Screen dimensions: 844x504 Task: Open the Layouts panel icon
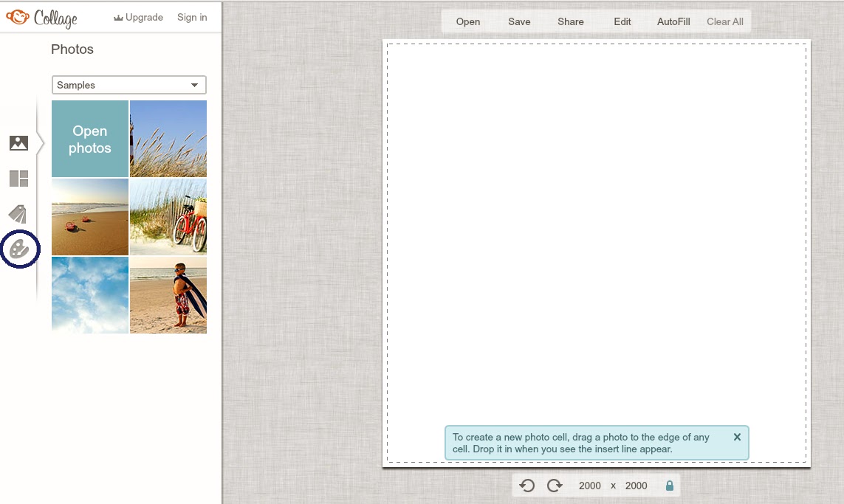(x=18, y=179)
